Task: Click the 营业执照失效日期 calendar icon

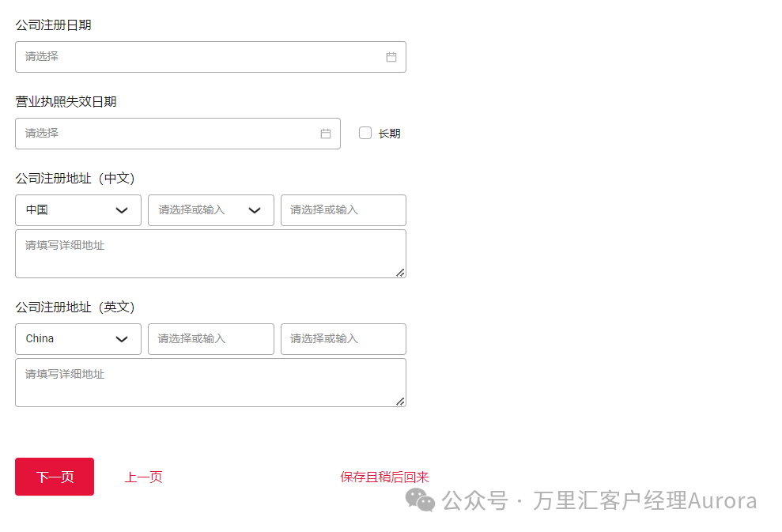Action: [325, 133]
